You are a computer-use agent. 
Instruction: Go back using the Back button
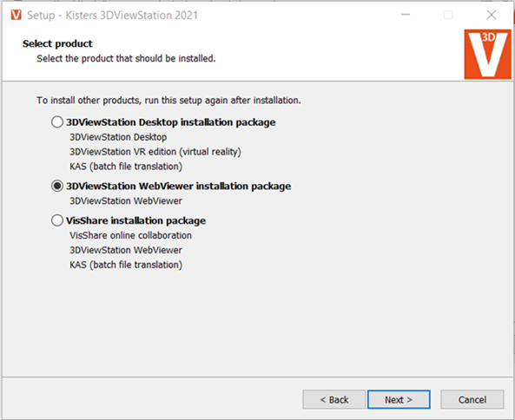coord(334,400)
